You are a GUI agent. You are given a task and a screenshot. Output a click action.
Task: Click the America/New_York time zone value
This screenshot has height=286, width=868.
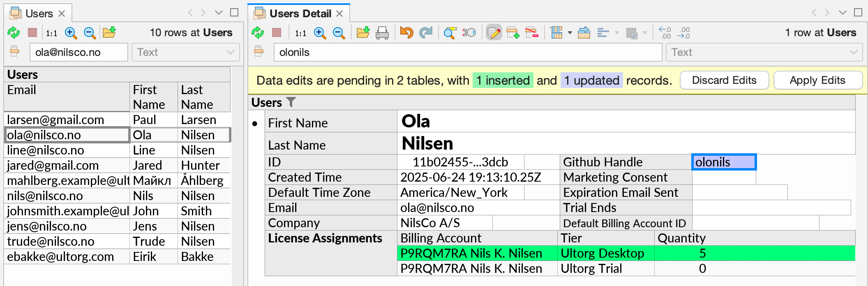(x=460, y=192)
